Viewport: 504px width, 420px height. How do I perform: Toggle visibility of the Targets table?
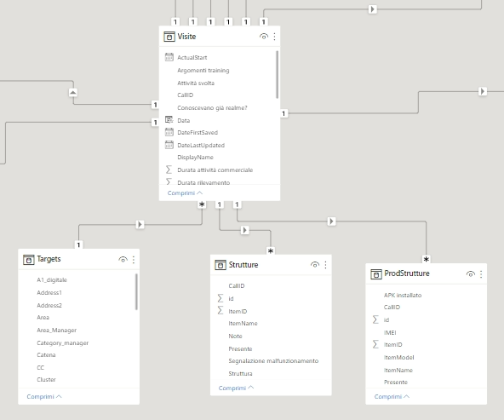pos(123,259)
